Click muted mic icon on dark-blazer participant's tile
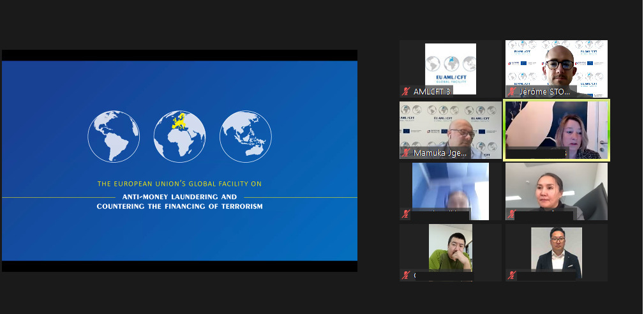 pyautogui.click(x=511, y=276)
